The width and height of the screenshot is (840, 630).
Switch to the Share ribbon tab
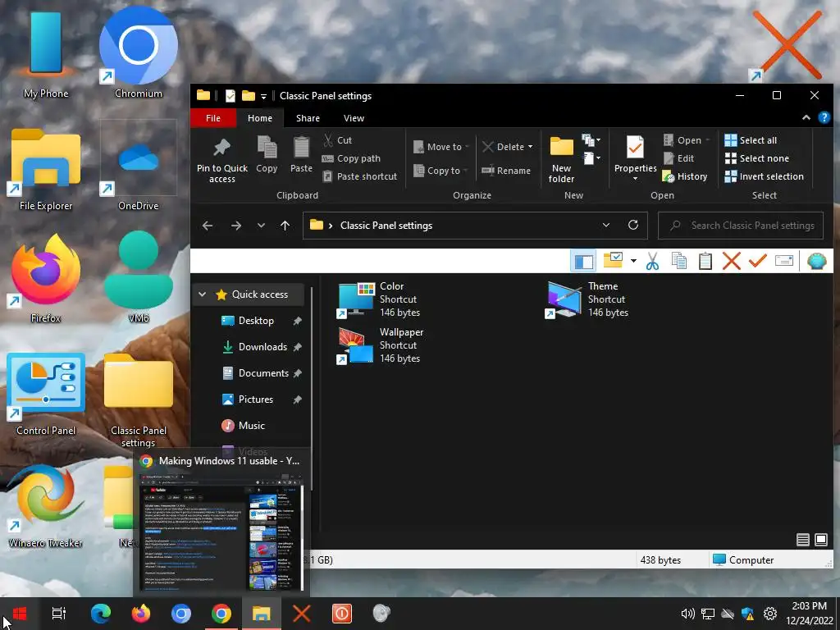coord(308,118)
